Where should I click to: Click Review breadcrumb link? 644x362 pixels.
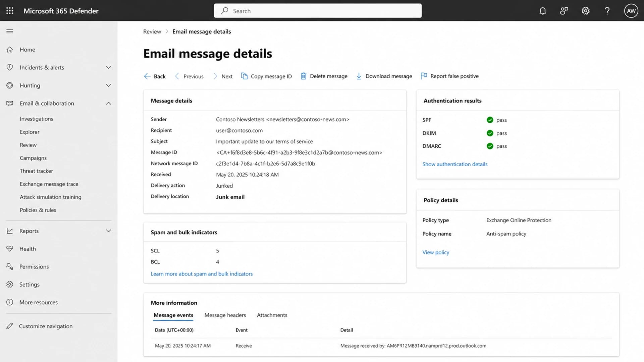point(152,32)
